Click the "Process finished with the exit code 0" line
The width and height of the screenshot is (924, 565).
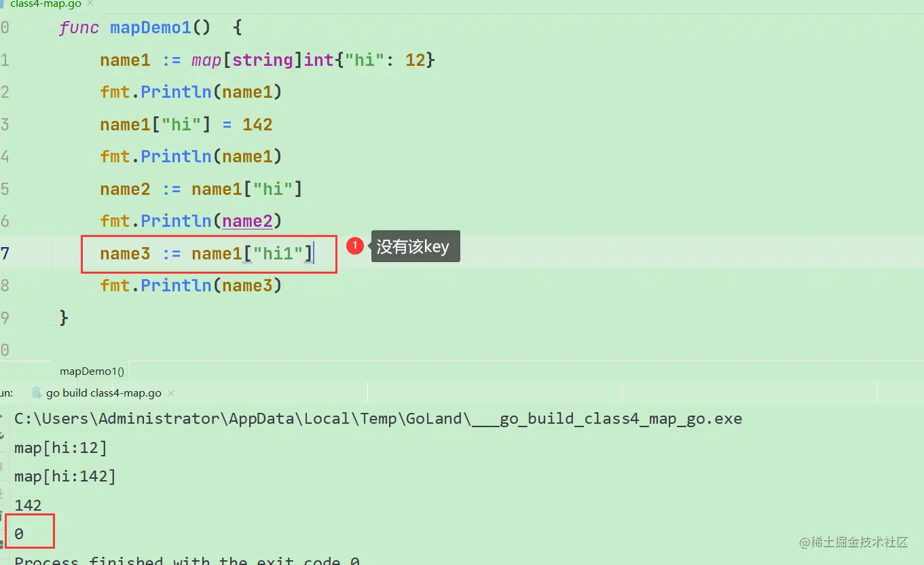tap(187, 560)
